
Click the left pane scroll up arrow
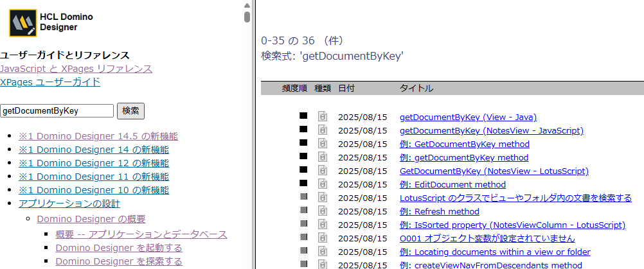(247, 5)
